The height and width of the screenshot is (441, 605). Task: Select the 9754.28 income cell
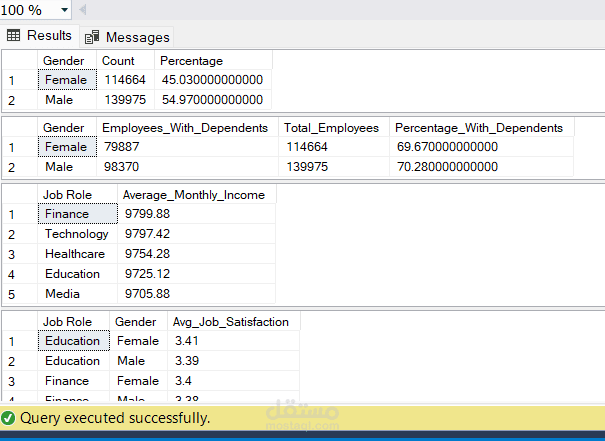197,254
